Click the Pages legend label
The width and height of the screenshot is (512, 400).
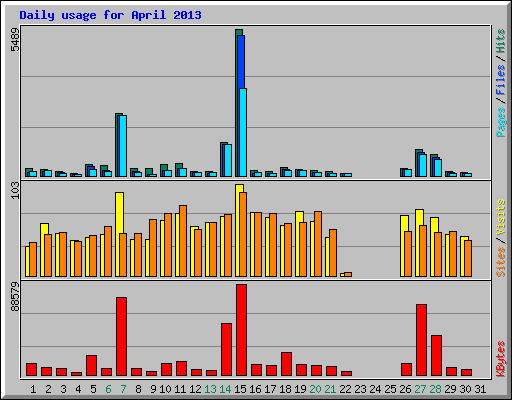pos(501,122)
